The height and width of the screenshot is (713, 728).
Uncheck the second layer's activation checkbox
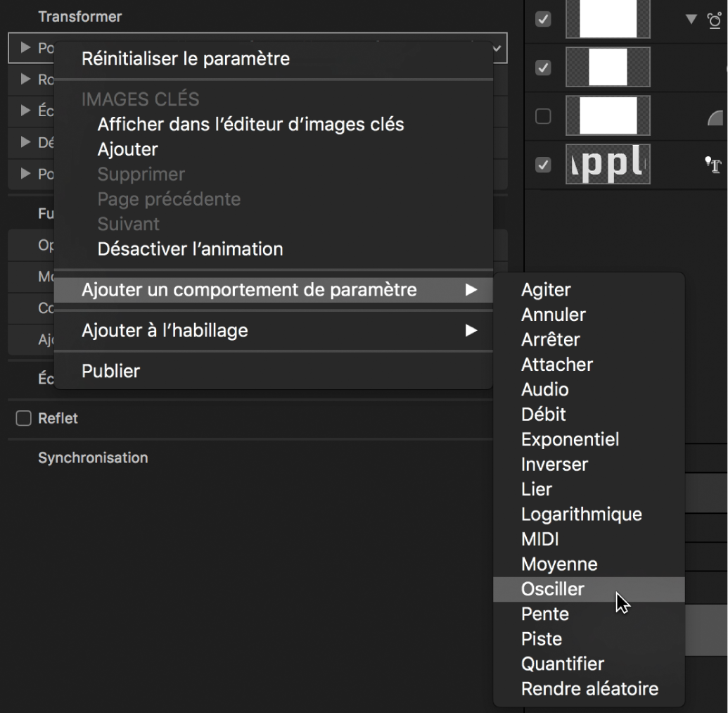coord(542,68)
